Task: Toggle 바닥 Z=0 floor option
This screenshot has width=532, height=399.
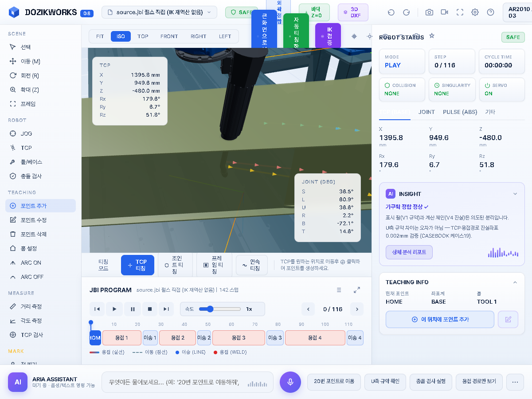Action: click(x=314, y=12)
